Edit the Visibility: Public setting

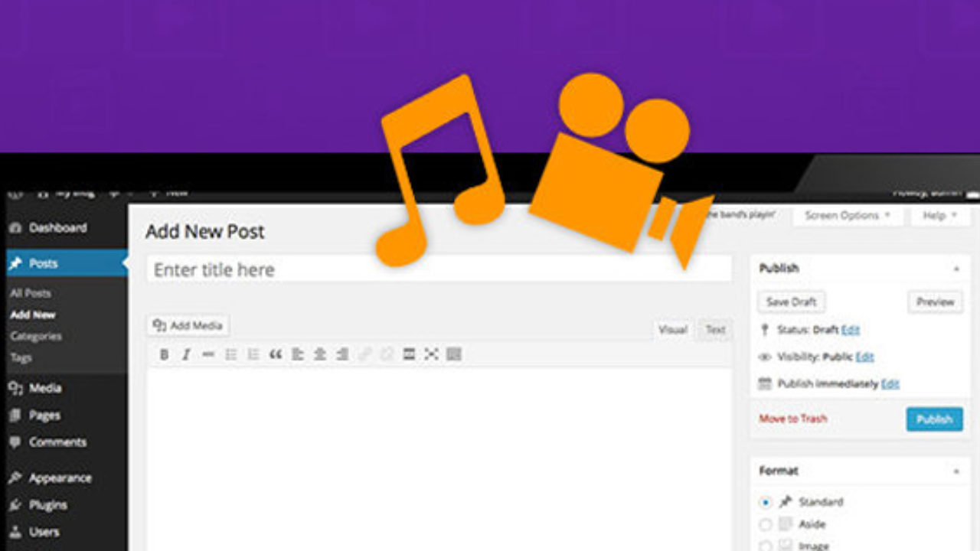(x=865, y=357)
